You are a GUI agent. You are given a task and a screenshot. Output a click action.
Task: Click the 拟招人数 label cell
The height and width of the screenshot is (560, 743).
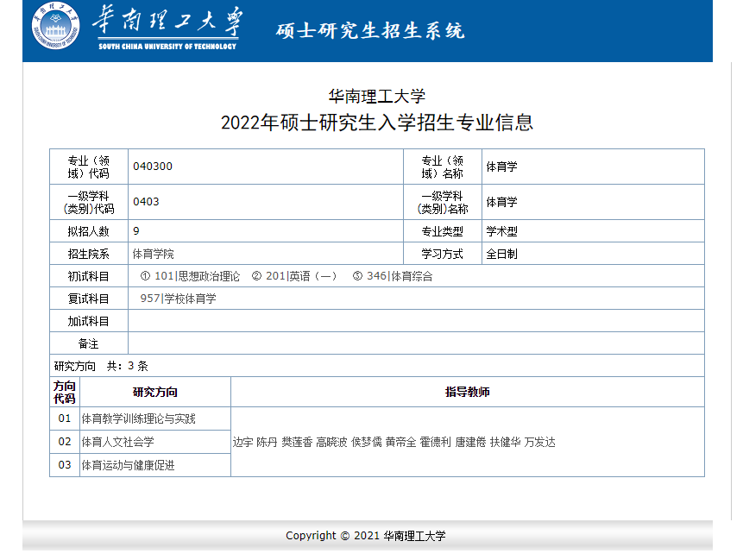pyautogui.click(x=89, y=231)
